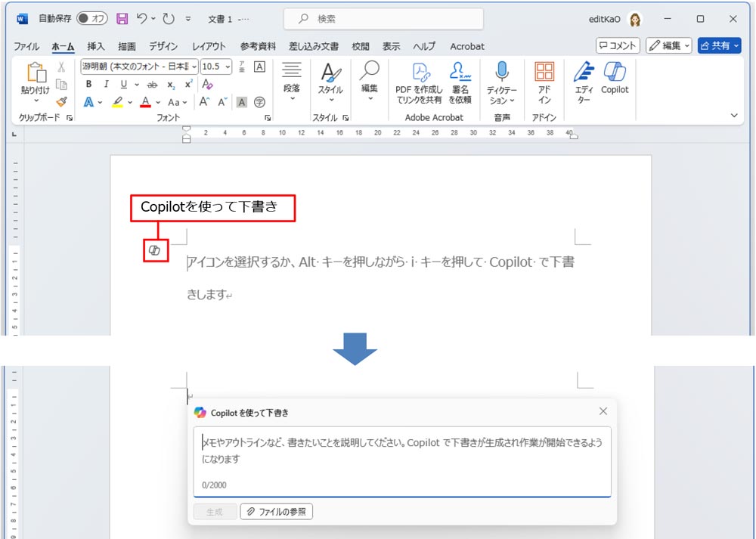Open the Change Case Aa dropdown
This screenshot has width=756, height=539.
[x=178, y=102]
